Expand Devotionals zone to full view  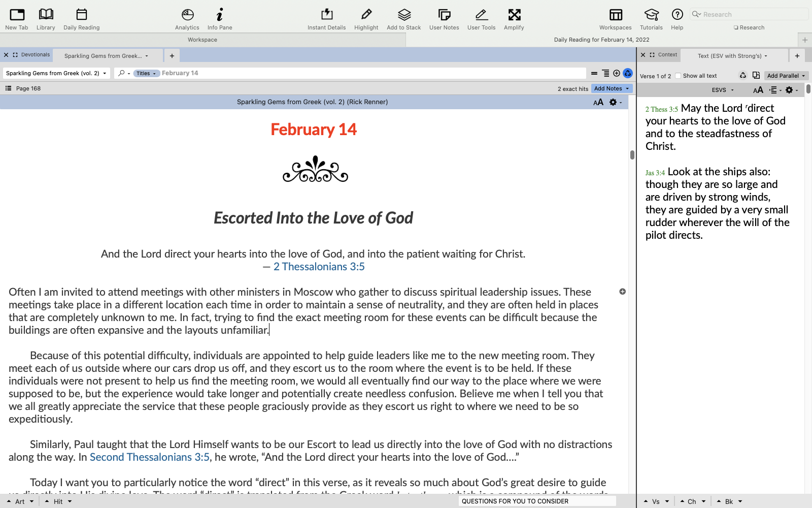(x=15, y=55)
